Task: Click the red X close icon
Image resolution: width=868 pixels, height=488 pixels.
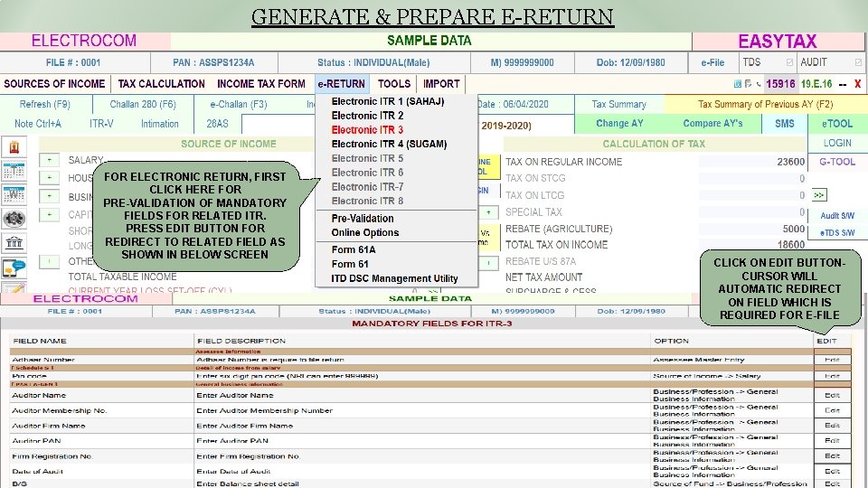Action: pyautogui.click(x=857, y=84)
